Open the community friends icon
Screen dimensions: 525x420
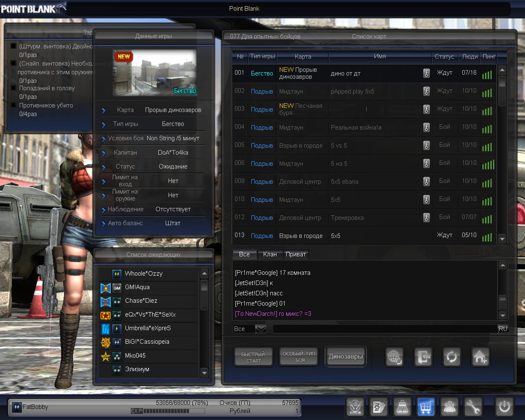click(x=450, y=407)
